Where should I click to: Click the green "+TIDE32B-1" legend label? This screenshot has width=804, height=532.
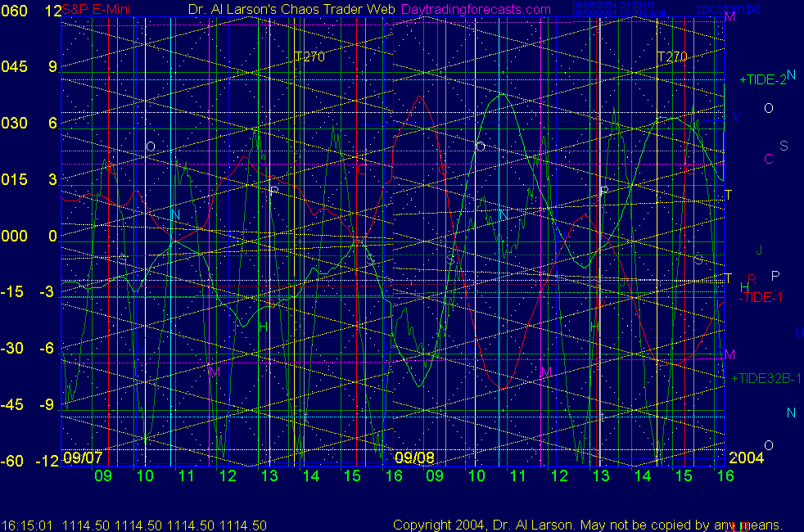click(766, 379)
